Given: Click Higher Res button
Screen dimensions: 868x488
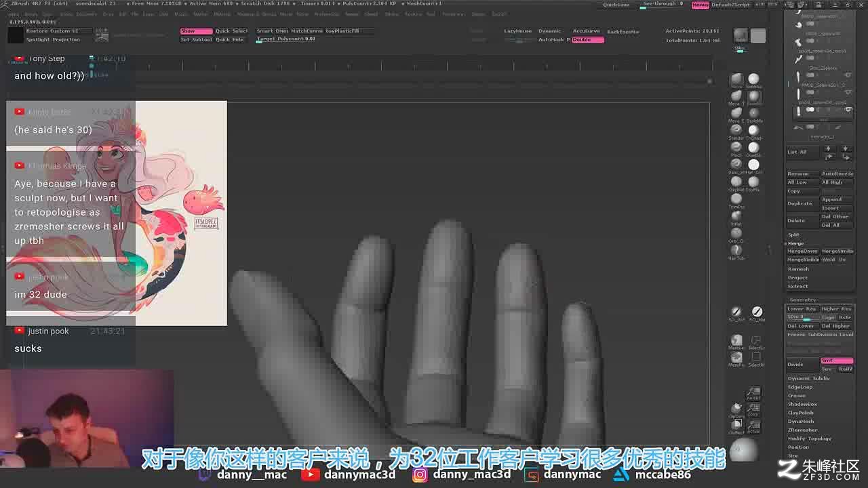Looking at the screenshot, I should [x=837, y=309].
